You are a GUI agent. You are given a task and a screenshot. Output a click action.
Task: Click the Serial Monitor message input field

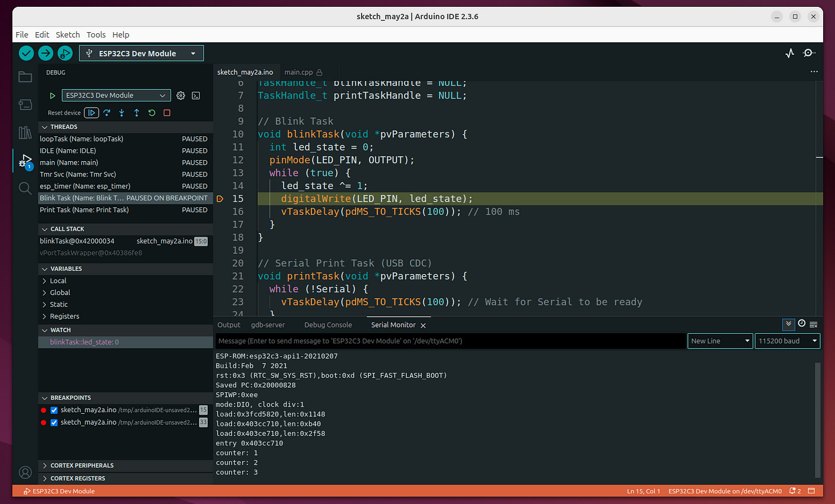pyautogui.click(x=450, y=341)
